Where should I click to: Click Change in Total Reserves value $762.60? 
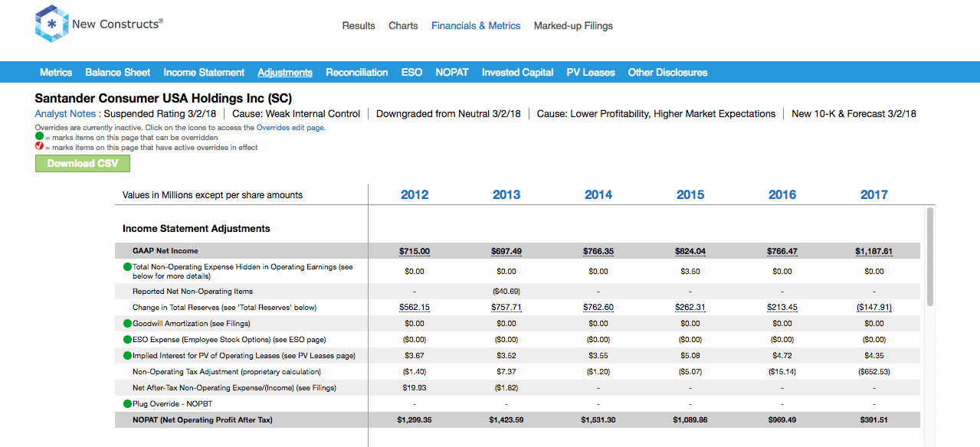pos(598,308)
